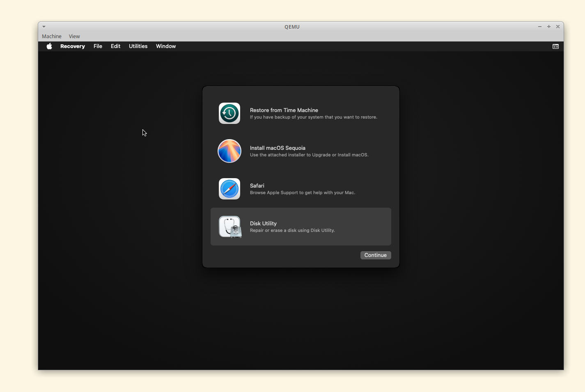Maximize the QEMU window
The width and height of the screenshot is (585, 392).
(x=549, y=27)
